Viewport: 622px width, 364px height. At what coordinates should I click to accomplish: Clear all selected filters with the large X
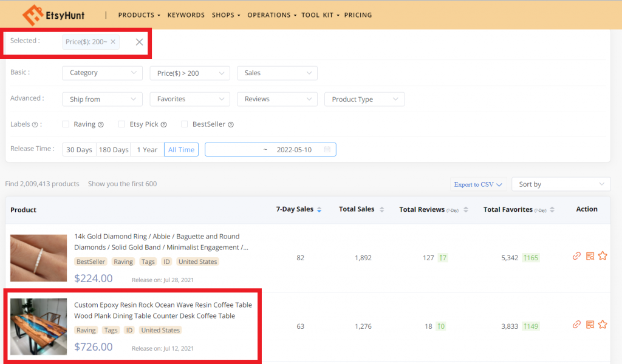click(x=139, y=42)
